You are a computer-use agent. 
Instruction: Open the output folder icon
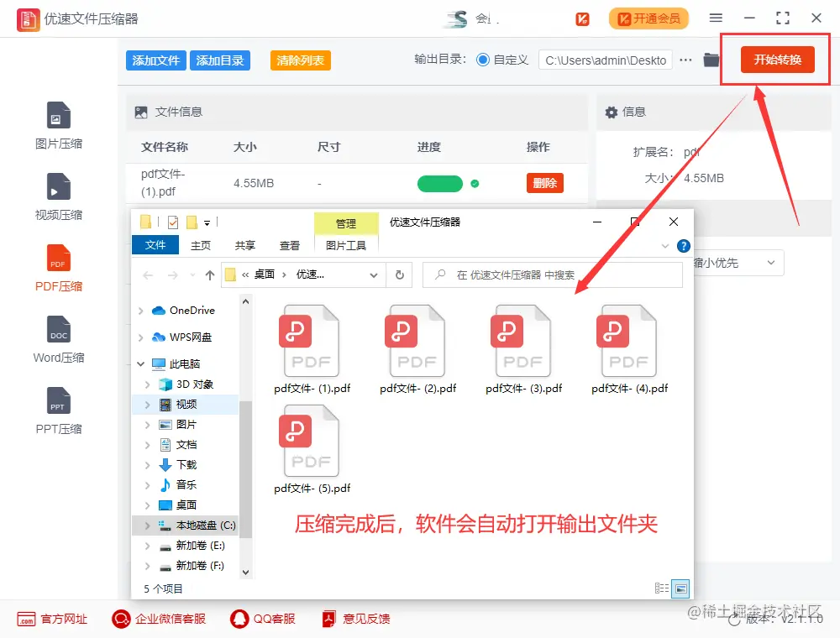tap(711, 60)
